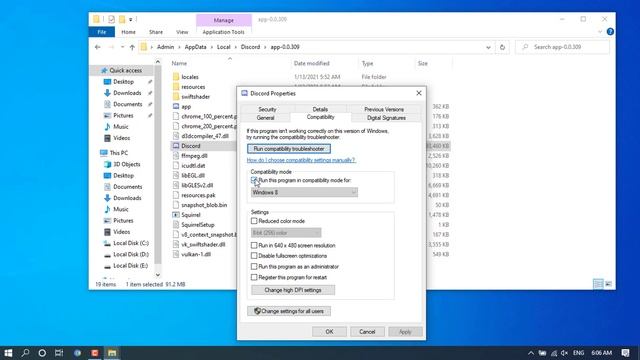This screenshot has height=360, width=640.
Task: Check Register this program for restart
Action: click(254, 277)
